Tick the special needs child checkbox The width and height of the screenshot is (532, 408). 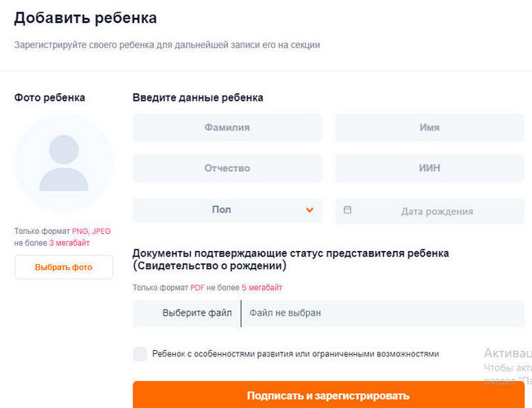click(140, 354)
